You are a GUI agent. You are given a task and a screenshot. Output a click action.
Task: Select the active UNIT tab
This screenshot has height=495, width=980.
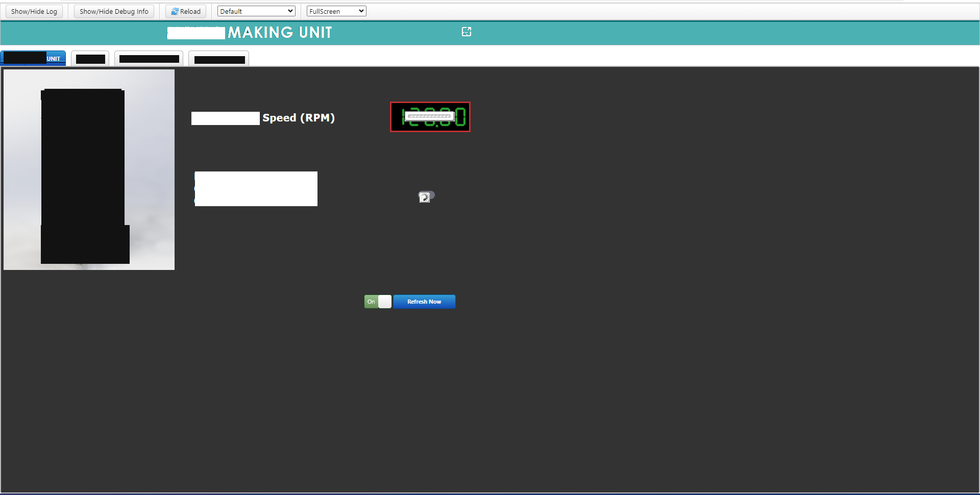click(33, 58)
